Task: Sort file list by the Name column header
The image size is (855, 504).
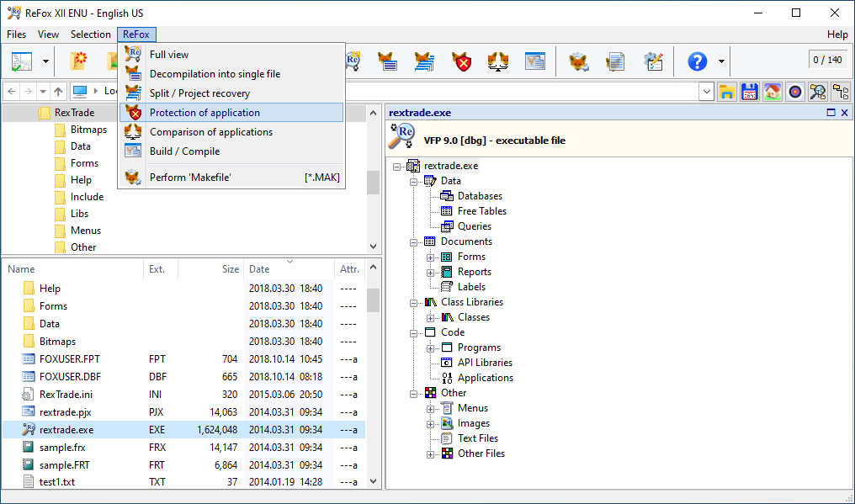Action: point(73,269)
